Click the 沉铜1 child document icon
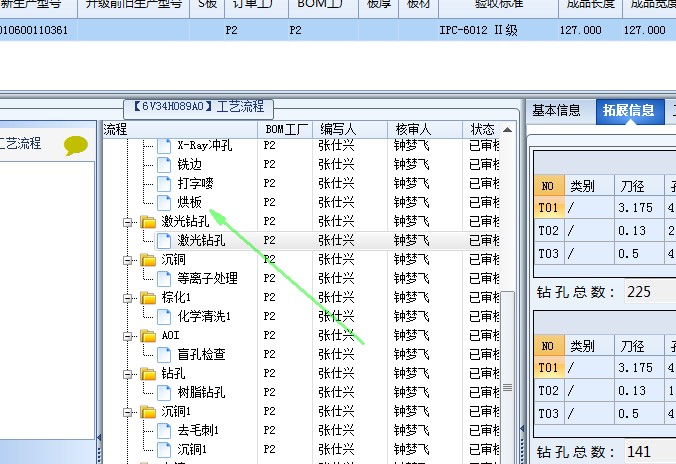The image size is (676, 464). click(x=164, y=449)
